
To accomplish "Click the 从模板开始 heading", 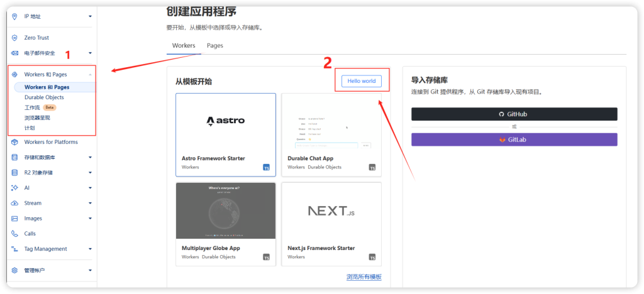I will pyautogui.click(x=194, y=82).
